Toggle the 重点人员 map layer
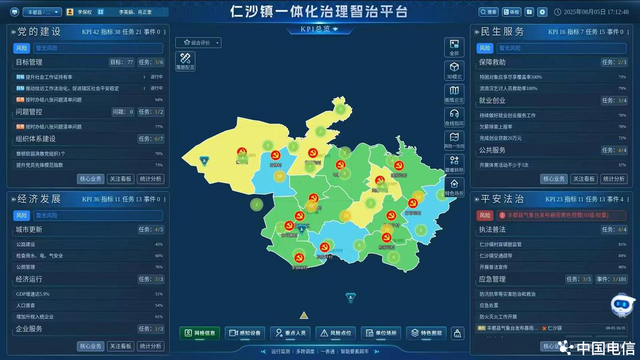The height and width of the screenshot is (360, 640). point(290,333)
